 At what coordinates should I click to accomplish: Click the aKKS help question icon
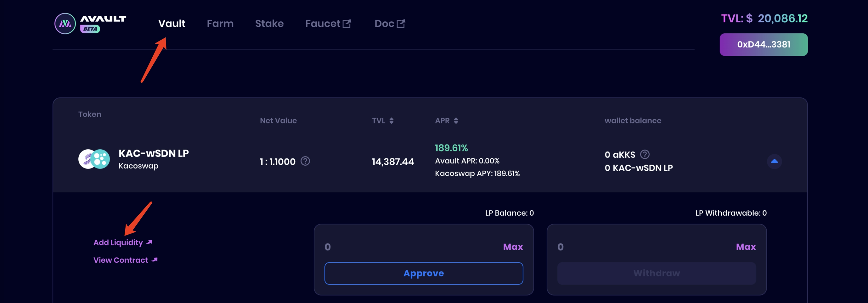645,155
